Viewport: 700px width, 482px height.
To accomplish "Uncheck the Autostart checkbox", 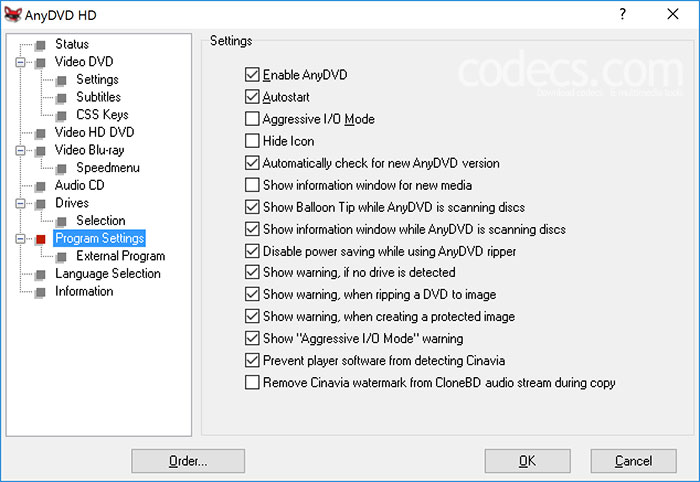I will click(x=252, y=97).
